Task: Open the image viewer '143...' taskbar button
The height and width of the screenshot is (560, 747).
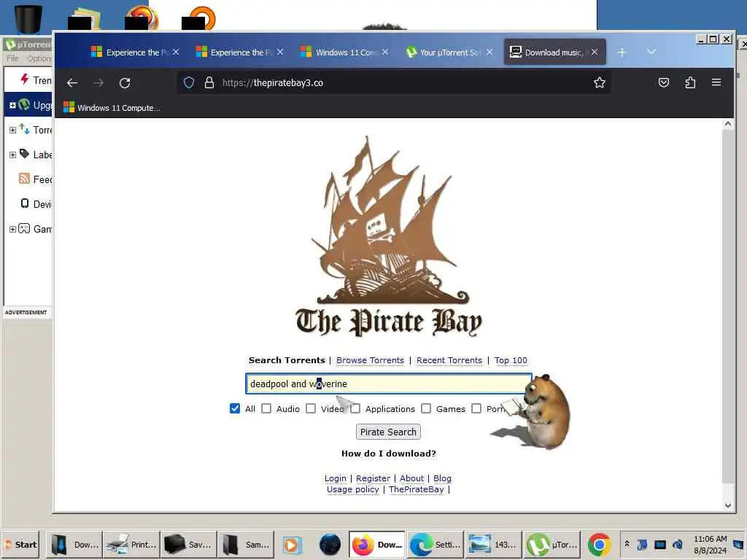Action: (x=494, y=545)
